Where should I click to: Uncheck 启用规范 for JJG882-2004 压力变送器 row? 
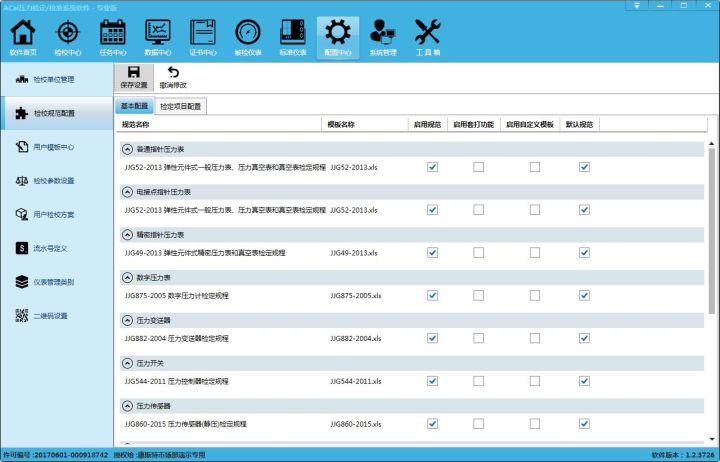[432, 339]
